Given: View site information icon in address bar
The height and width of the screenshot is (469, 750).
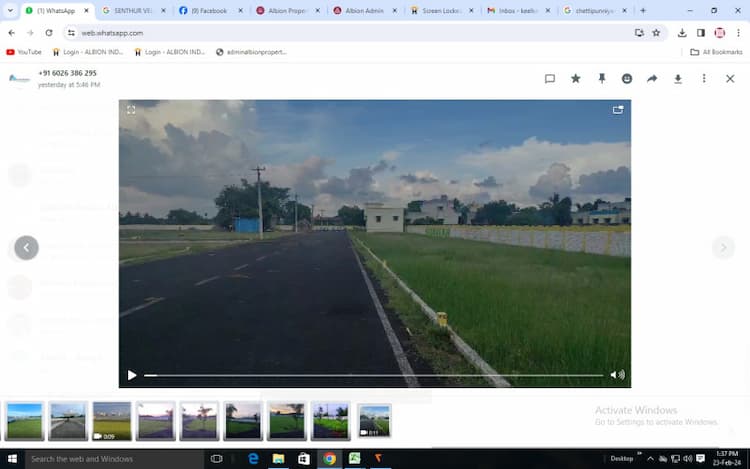Looking at the screenshot, I should pos(71,33).
